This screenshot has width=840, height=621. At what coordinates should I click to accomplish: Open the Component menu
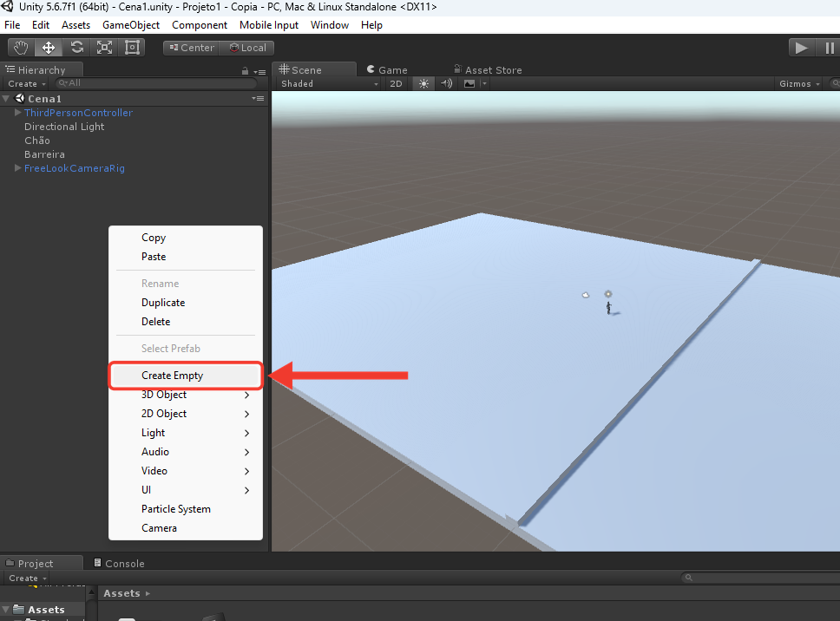tap(200, 25)
